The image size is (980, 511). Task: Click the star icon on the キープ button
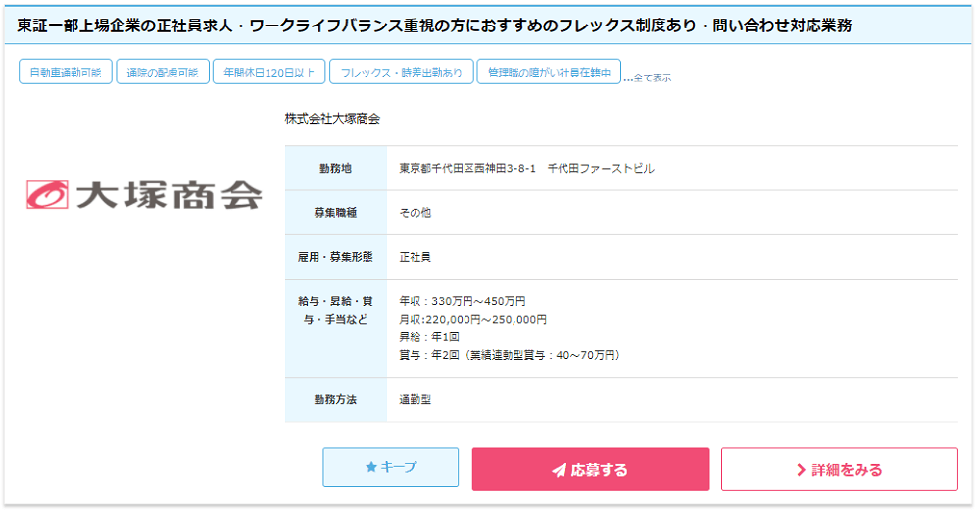pyautogui.click(x=371, y=468)
